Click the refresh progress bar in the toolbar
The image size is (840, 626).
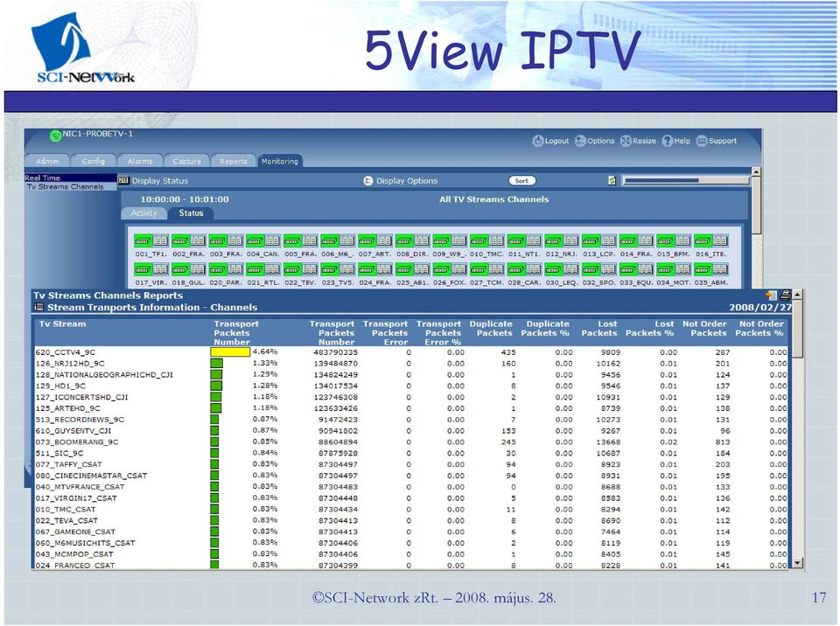pyautogui.click(x=684, y=181)
